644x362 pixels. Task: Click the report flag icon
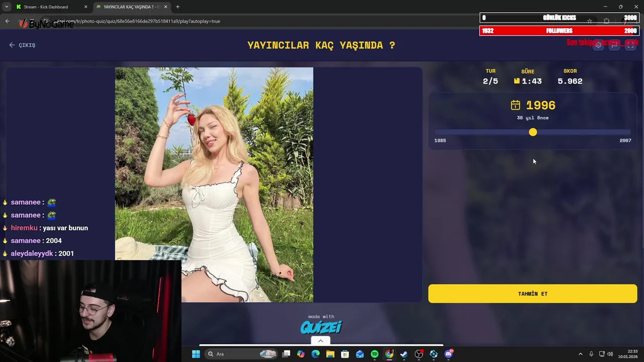pos(614,45)
